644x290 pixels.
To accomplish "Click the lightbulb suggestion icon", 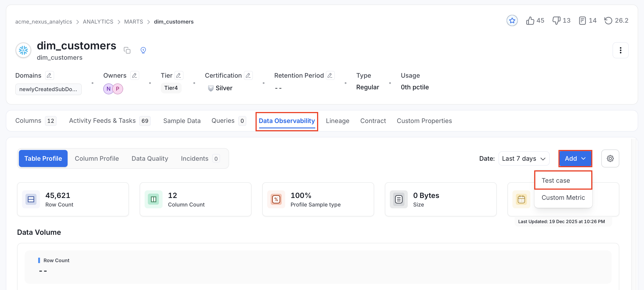I will [x=143, y=50].
